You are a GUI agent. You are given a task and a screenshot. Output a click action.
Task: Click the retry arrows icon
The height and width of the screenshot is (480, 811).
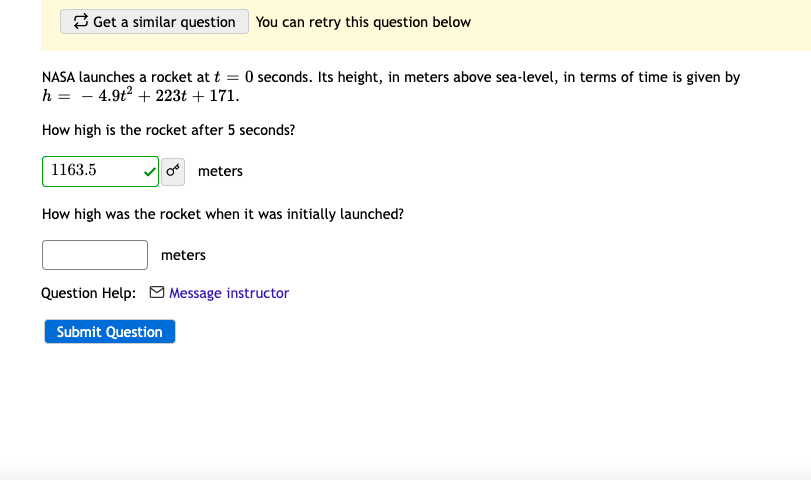pyautogui.click(x=81, y=22)
